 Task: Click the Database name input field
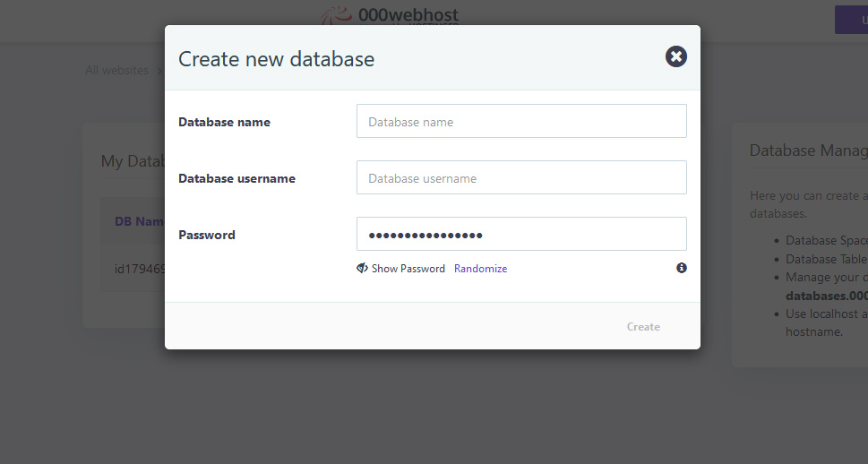(x=521, y=121)
